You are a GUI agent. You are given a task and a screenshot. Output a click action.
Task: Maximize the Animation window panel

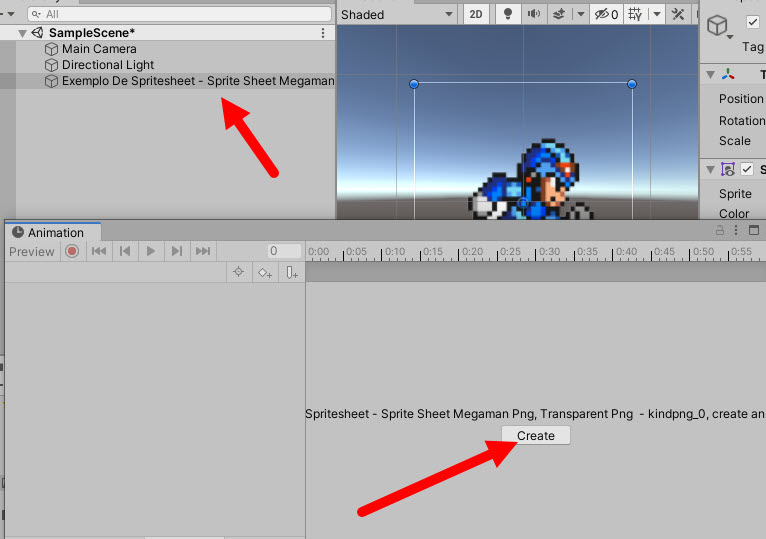coord(754,230)
